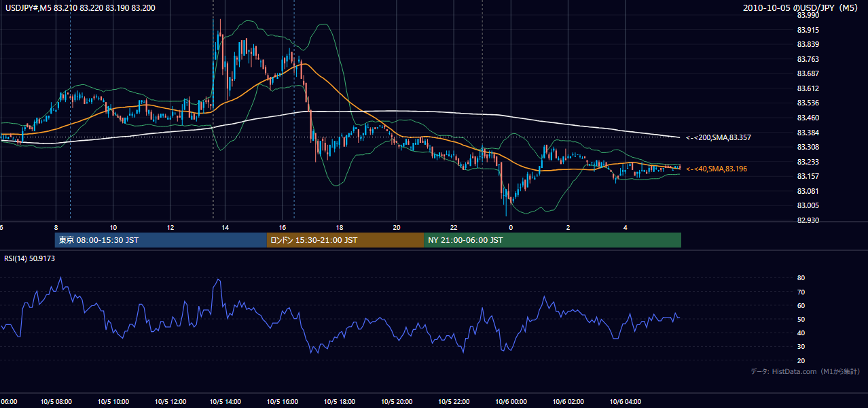Screen dimensions: 868x408
Task: Click price level 83.005 on the axis
Action: pos(807,205)
